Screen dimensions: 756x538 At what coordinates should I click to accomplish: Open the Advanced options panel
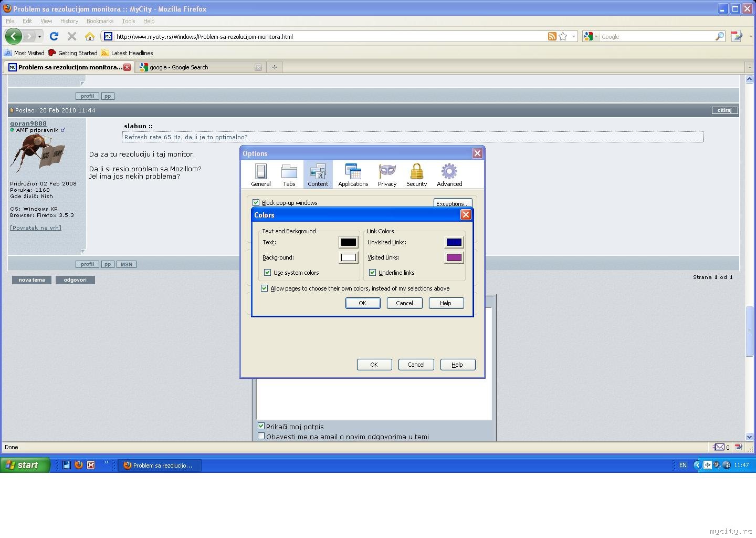pyautogui.click(x=449, y=175)
